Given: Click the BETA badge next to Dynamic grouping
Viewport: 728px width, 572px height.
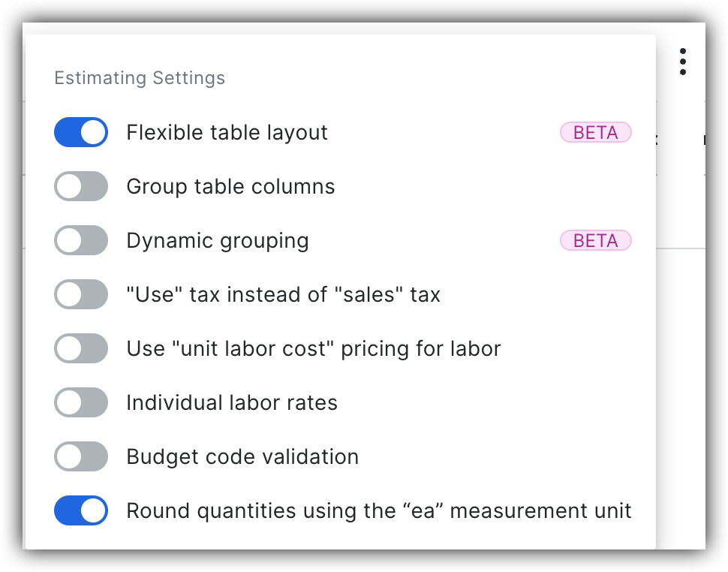Looking at the screenshot, I should click(x=595, y=240).
